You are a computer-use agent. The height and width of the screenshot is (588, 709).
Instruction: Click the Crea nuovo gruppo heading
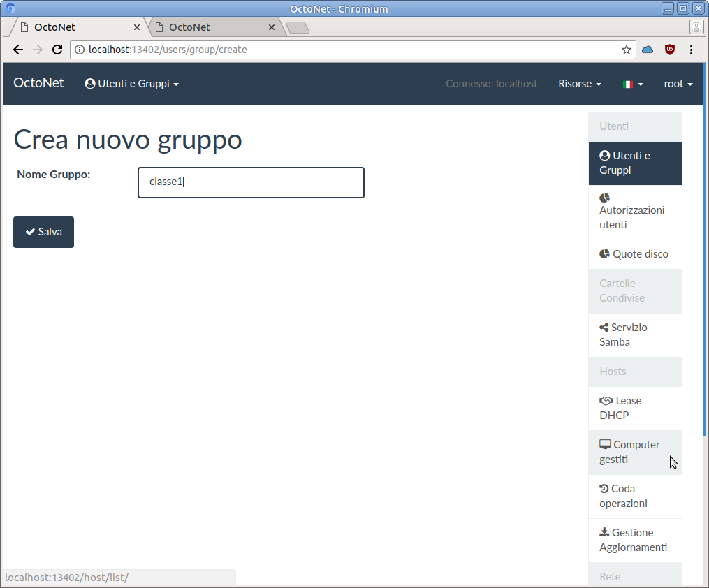click(x=128, y=140)
